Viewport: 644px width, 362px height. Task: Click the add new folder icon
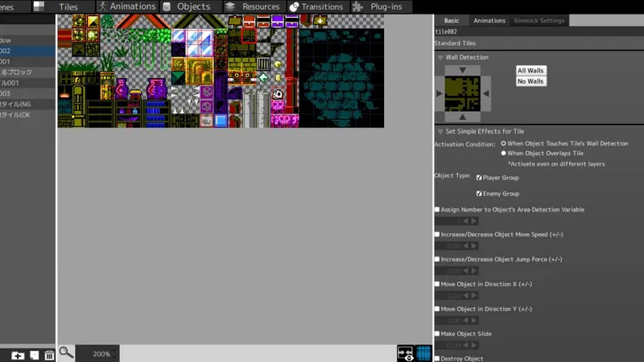click(18, 355)
